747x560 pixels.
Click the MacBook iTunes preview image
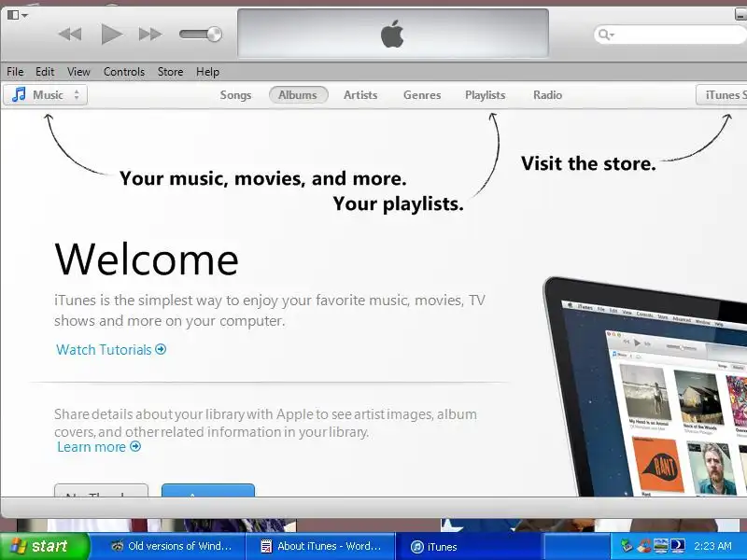(x=645, y=386)
